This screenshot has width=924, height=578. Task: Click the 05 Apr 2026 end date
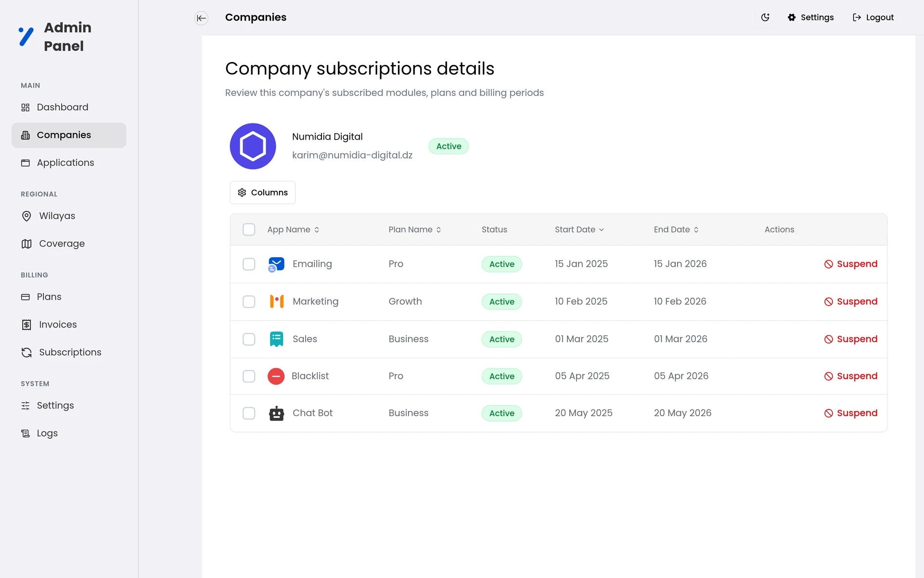pyautogui.click(x=681, y=376)
